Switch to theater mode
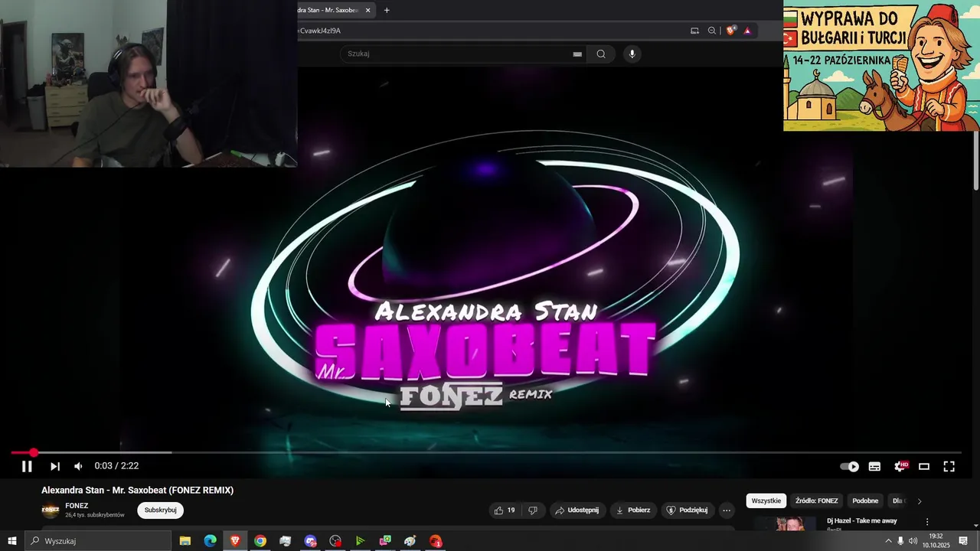Image resolution: width=980 pixels, height=551 pixels. (924, 466)
